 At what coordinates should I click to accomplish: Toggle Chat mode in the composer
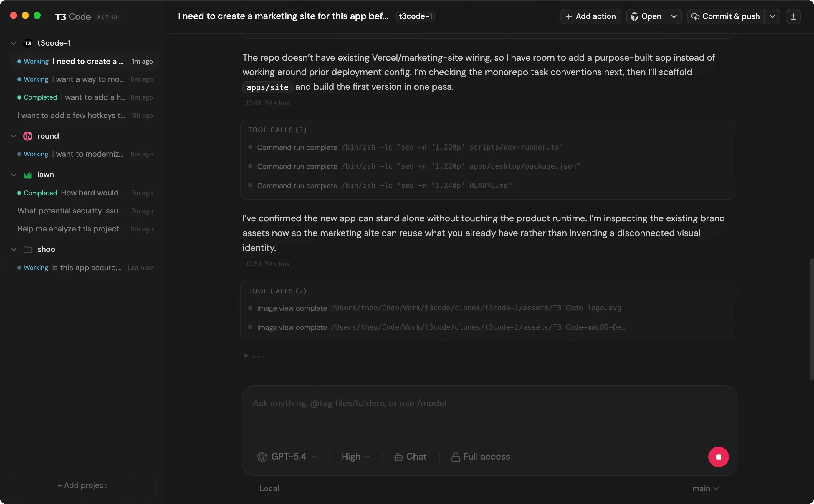(x=410, y=457)
